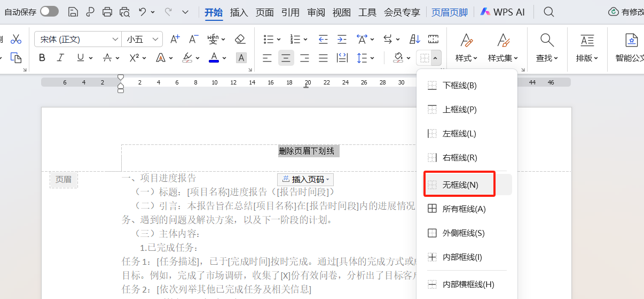Toggle strikethrough formatting
Viewport: 644px width, 299px height.
click(x=107, y=58)
